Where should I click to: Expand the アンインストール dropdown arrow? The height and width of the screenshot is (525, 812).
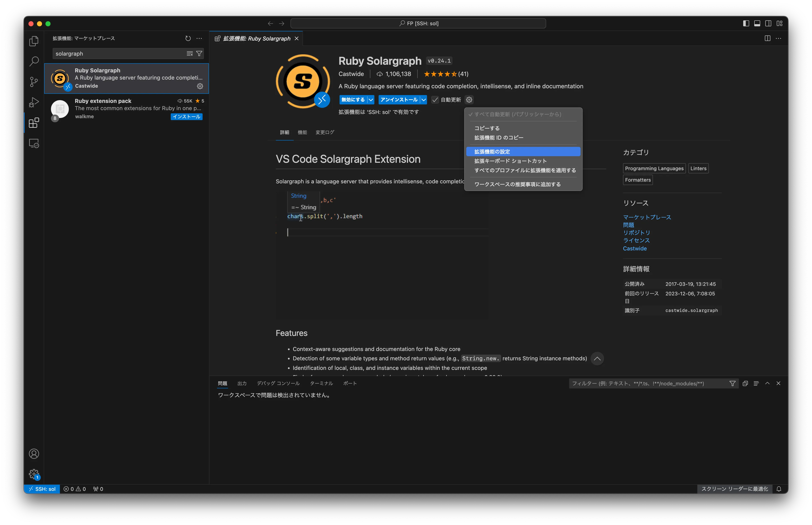(x=424, y=100)
